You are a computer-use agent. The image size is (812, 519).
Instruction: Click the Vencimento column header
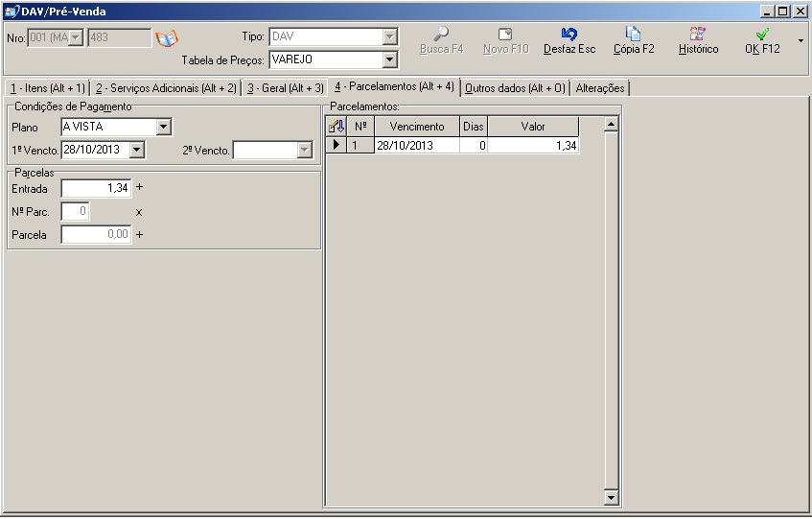pyautogui.click(x=416, y=127)
